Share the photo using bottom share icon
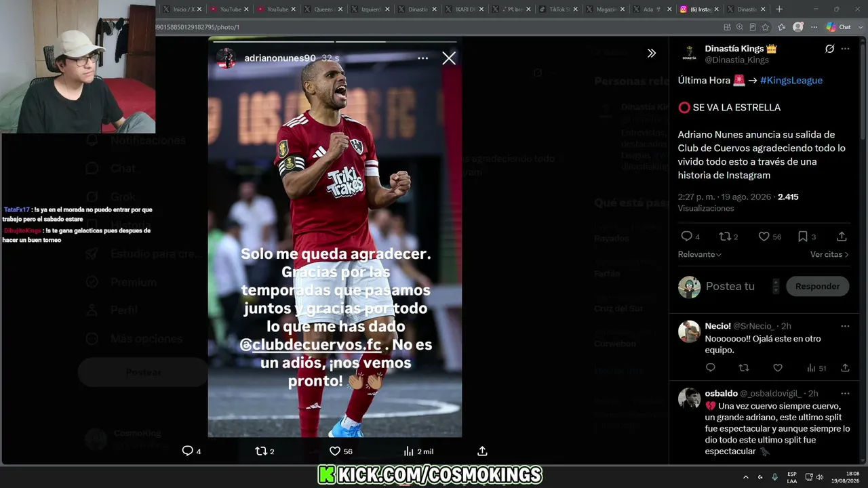 [x=482, y=451]
